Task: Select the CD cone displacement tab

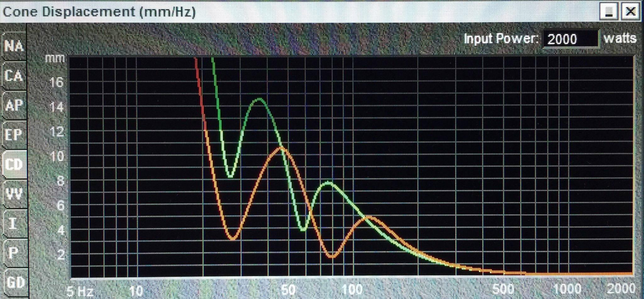Action: (x=14, y=164)
